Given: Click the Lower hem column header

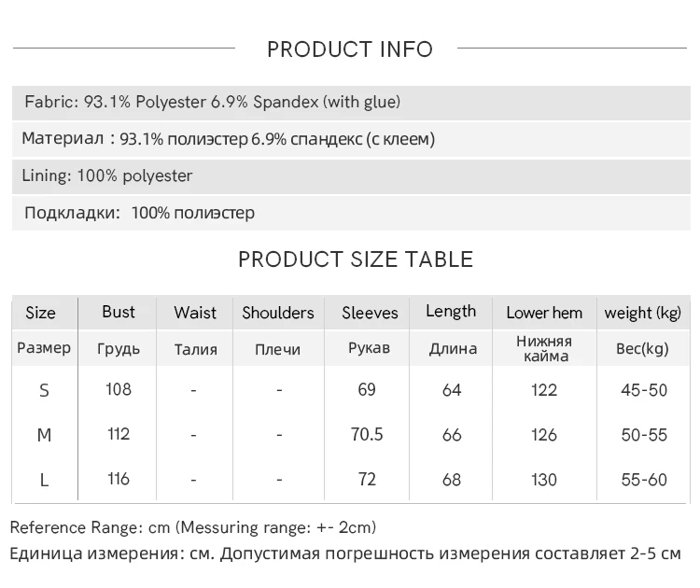Looking at the screenshot, I should coord(544,313).
